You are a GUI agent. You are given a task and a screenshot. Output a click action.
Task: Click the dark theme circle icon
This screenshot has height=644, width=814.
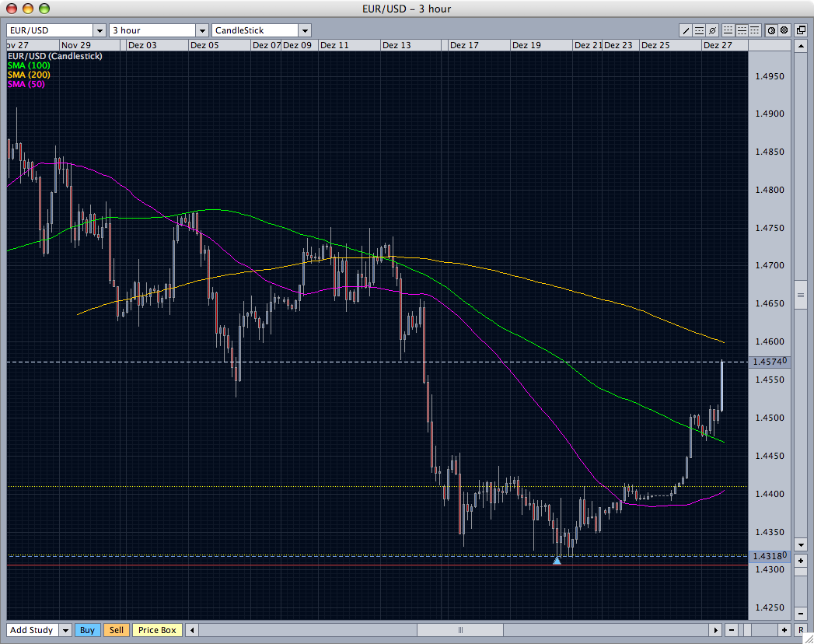782,30
